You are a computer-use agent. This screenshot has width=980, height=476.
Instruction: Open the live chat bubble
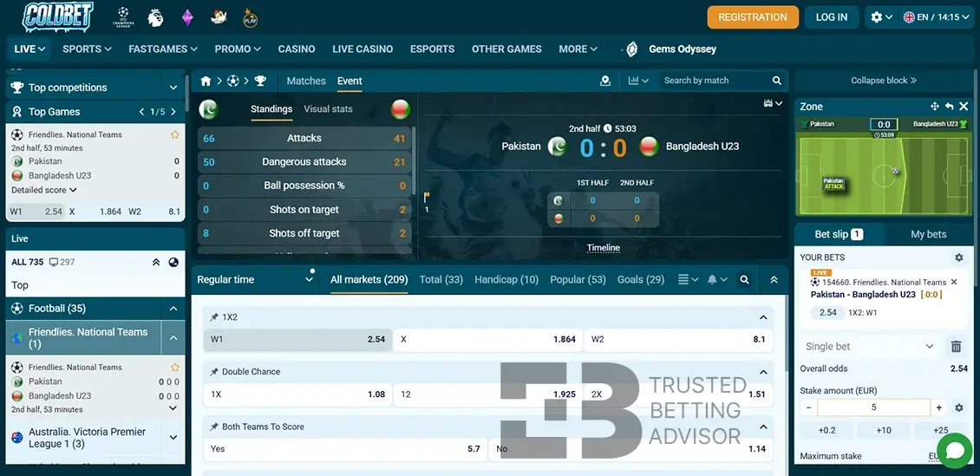pyautogui.click(x=955, y=450)
